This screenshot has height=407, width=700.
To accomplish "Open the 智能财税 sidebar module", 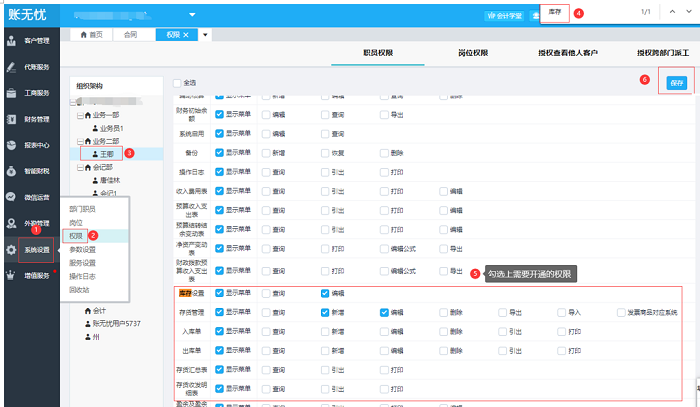I will [x=29, y=171].
